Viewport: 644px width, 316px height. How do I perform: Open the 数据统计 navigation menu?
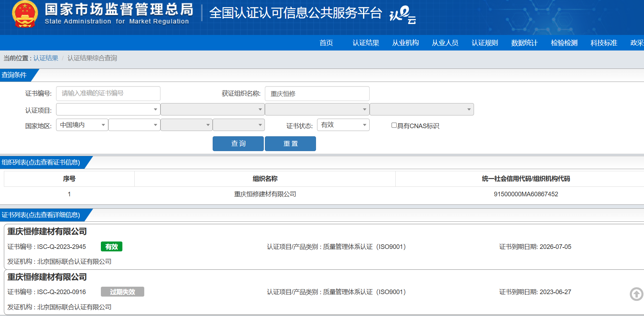pos(524,43)
